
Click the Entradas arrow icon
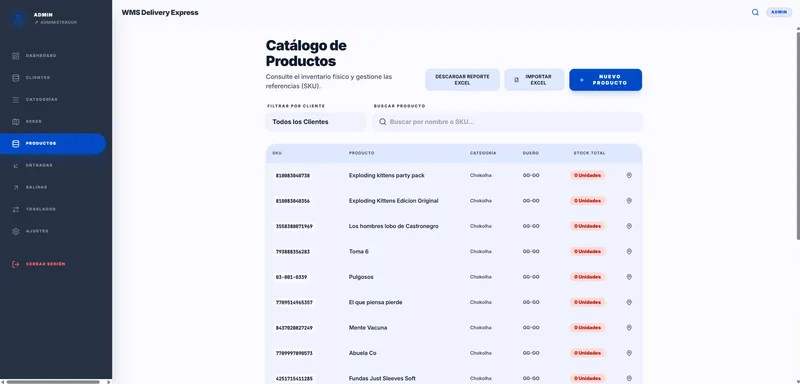tap(15, 165)
